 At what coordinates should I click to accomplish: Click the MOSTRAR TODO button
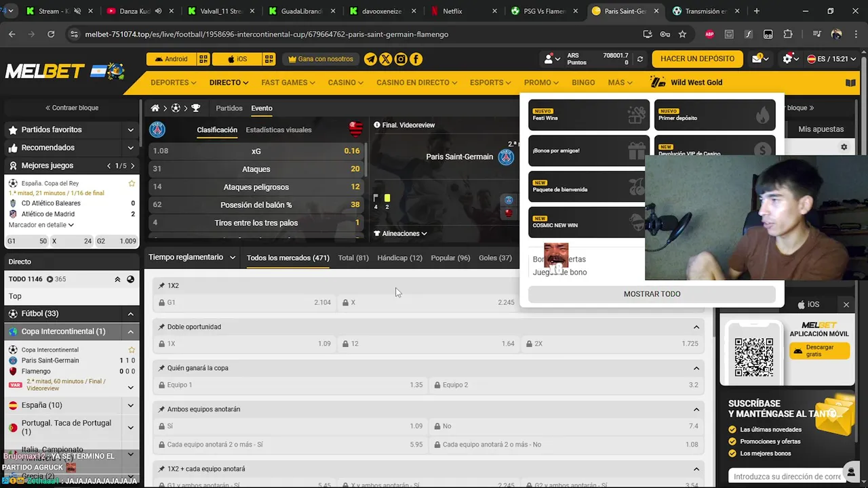(652, 294)
